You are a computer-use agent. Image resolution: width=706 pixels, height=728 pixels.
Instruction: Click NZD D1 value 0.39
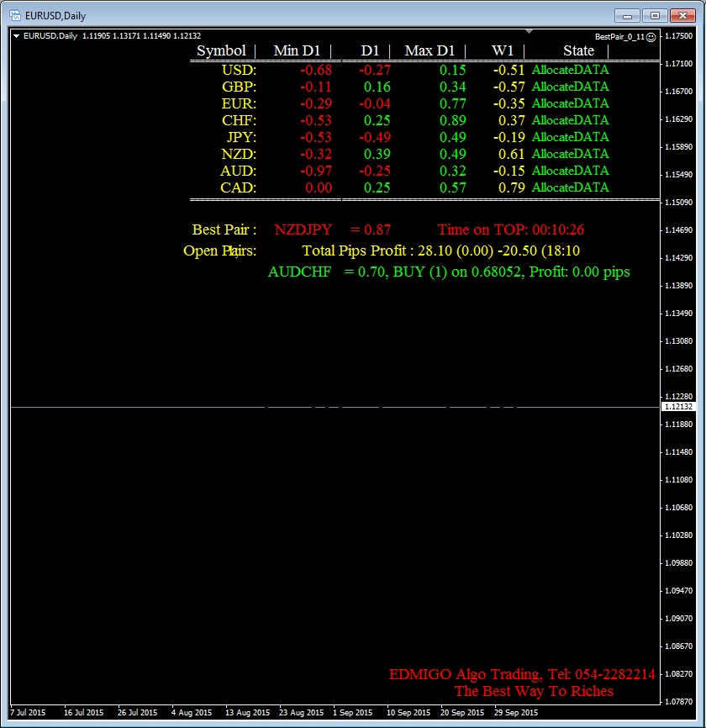pos(377,154)
